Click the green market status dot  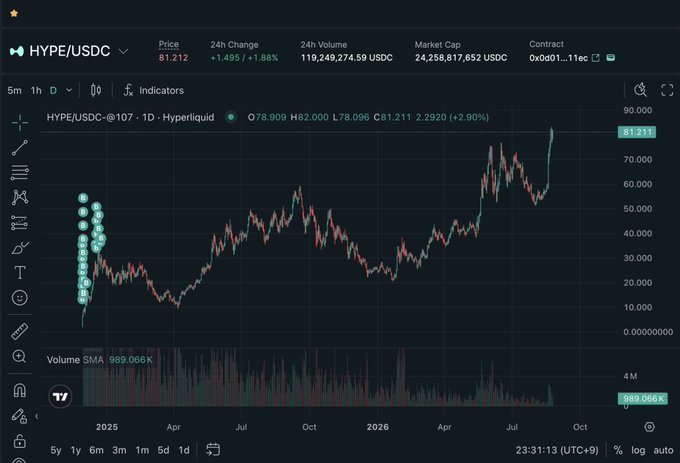click(x=231, y=117)
